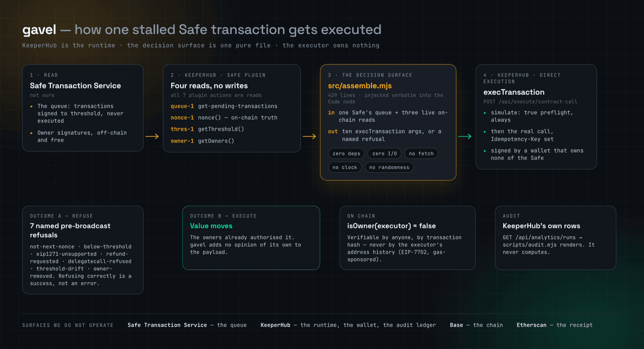Select the execTransaction heading
This screenshot has width=644, height=349.
[514, 92]
